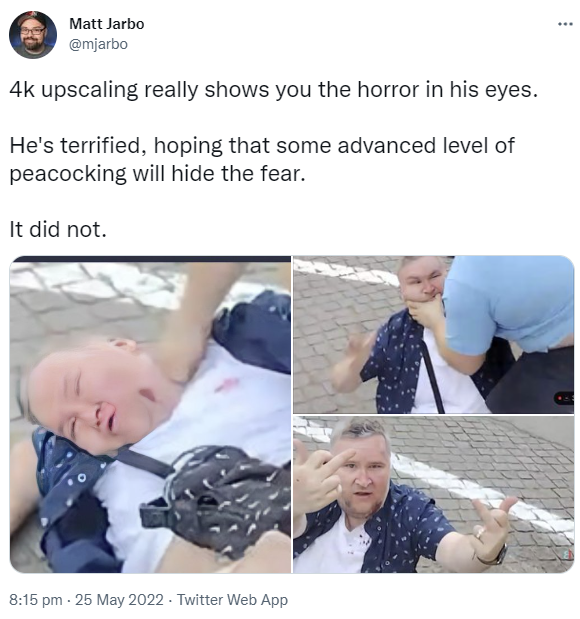Image resolution: width=580 pixels, height=619 pixels.
Task: Open the large left photo of man lying down
Action: pos(150,414)
